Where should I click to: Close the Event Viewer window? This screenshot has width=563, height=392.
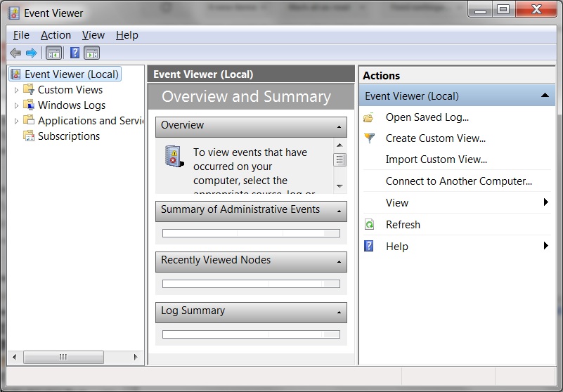(536, 9)
